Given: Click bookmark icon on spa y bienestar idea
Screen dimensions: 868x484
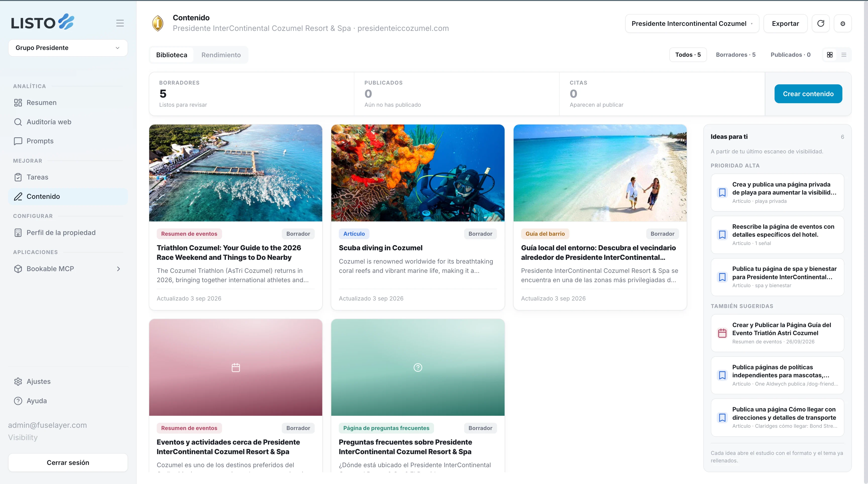Looking at the screenshot, I should click(x=722, y=277).
